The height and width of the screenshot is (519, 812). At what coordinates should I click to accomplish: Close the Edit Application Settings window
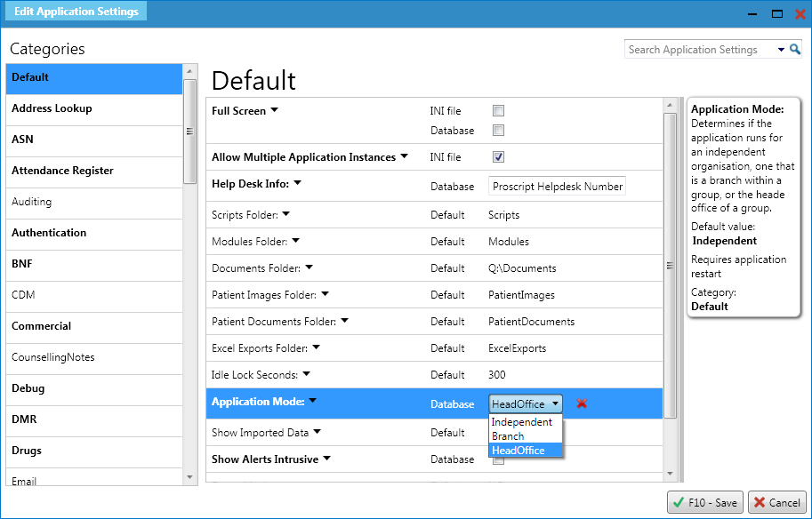(800, 14)
